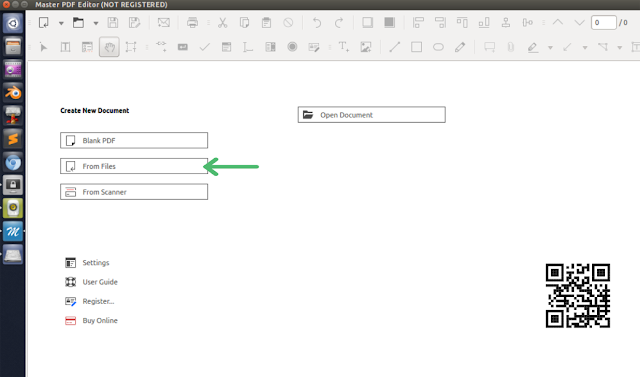The image size is (640, 377).
Task: Expand the arrow beside Open folder icon
Action: (96, 23)
